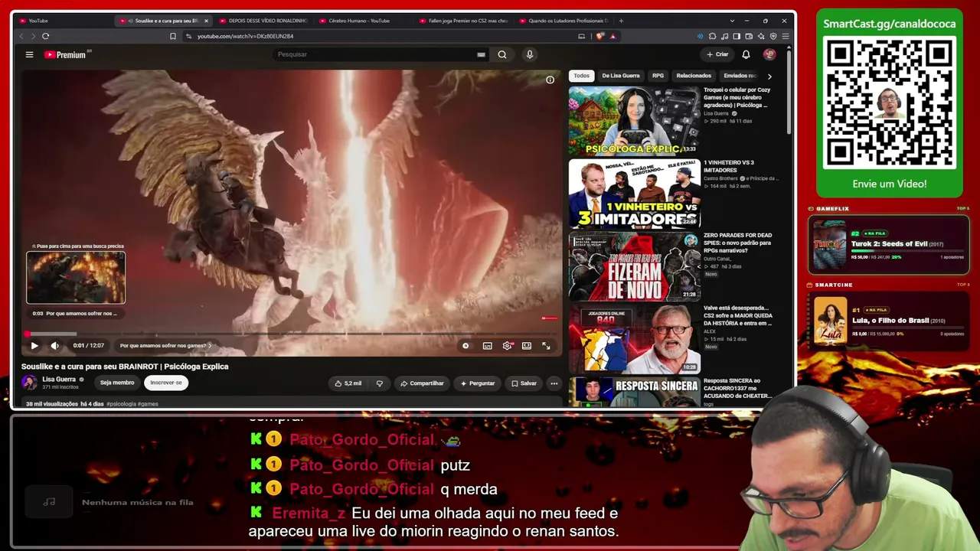Toggle subtitles on the player
Viewport: 980px width, 551px height.
[x=487, y=346]
